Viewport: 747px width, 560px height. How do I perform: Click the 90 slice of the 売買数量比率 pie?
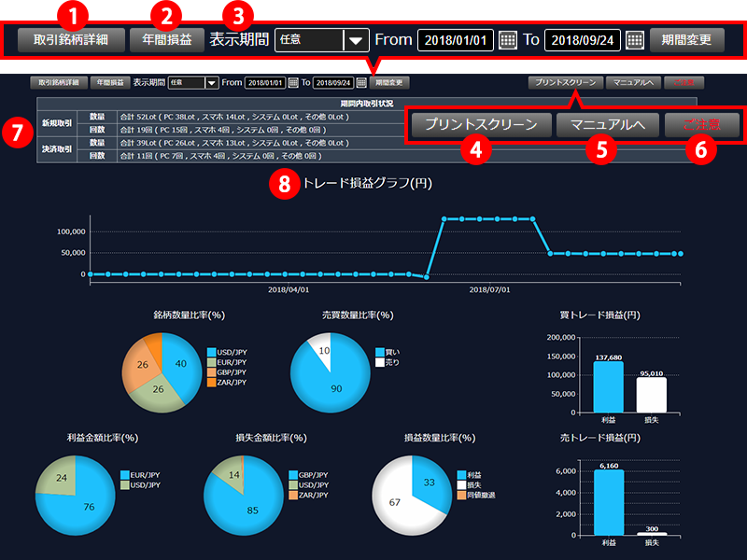(x=336, y=388)
